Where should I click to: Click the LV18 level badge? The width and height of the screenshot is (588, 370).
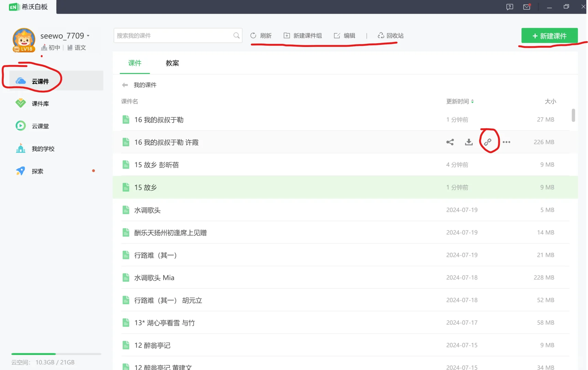pos(24,49)
